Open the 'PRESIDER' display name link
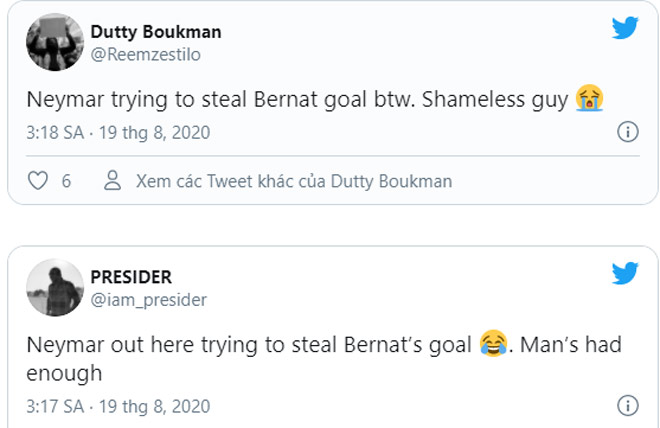 pos(131,277)
